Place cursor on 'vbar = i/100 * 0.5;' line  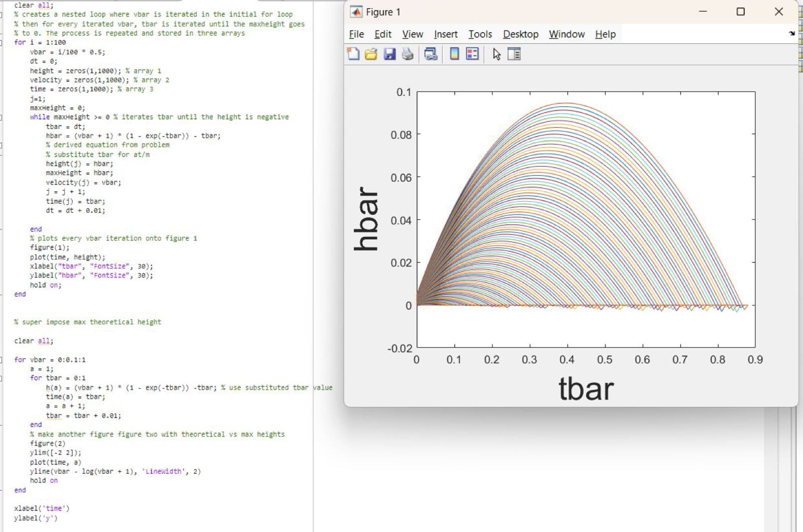pyautogui.click(x=68, y=52)
